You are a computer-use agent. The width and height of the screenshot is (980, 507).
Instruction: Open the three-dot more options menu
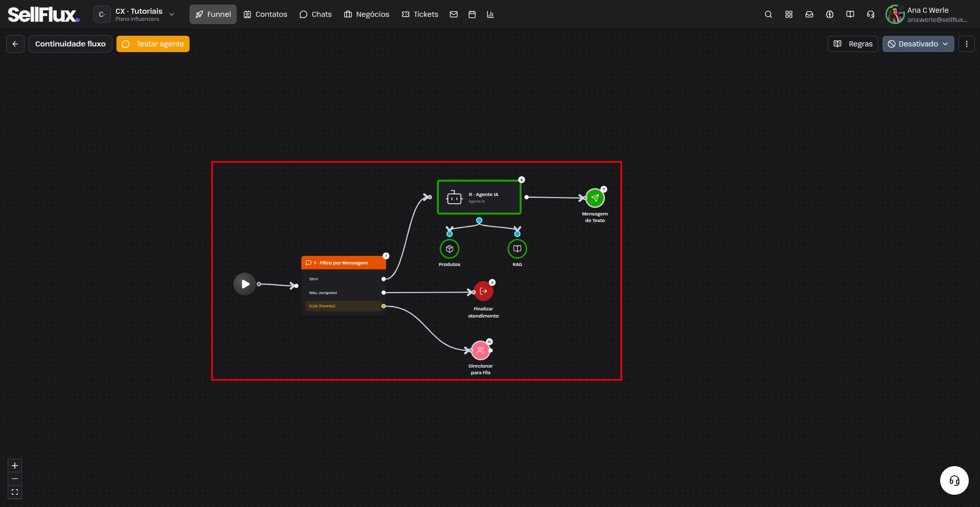966,44
